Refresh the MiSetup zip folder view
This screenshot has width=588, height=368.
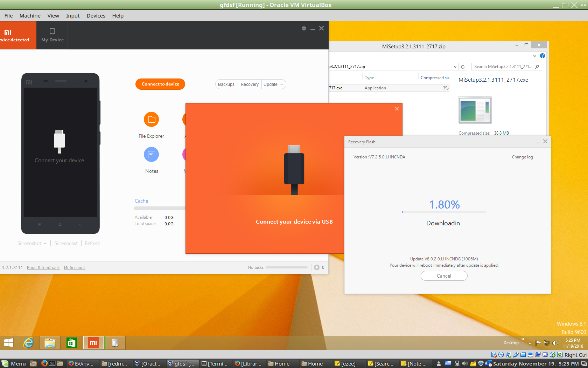point(463,67)
